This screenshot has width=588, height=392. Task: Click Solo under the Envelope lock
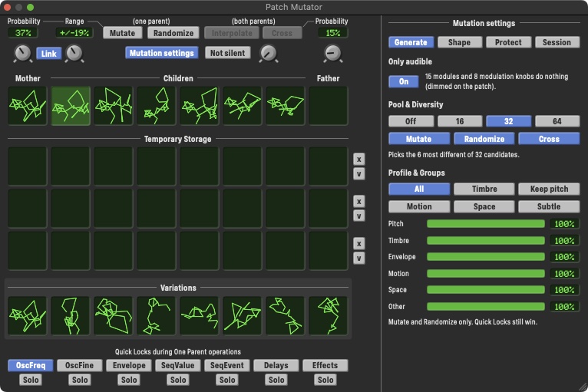[x=129, y=380]
